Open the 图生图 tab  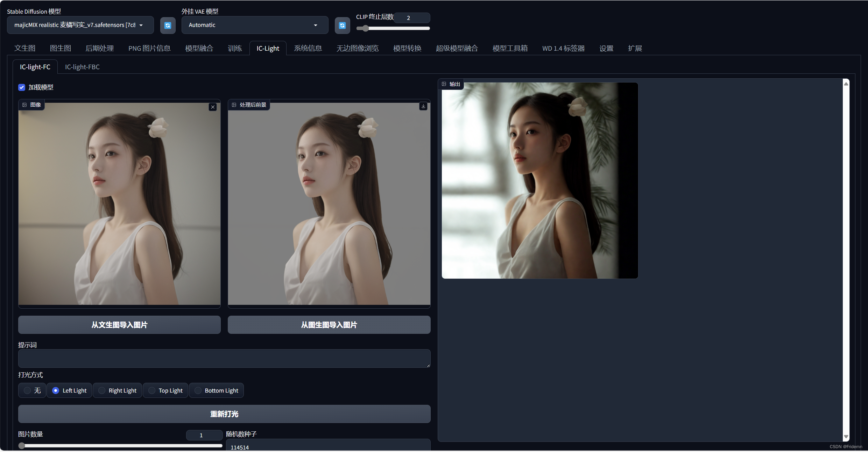pyautogui.click(x=61, y=48)
